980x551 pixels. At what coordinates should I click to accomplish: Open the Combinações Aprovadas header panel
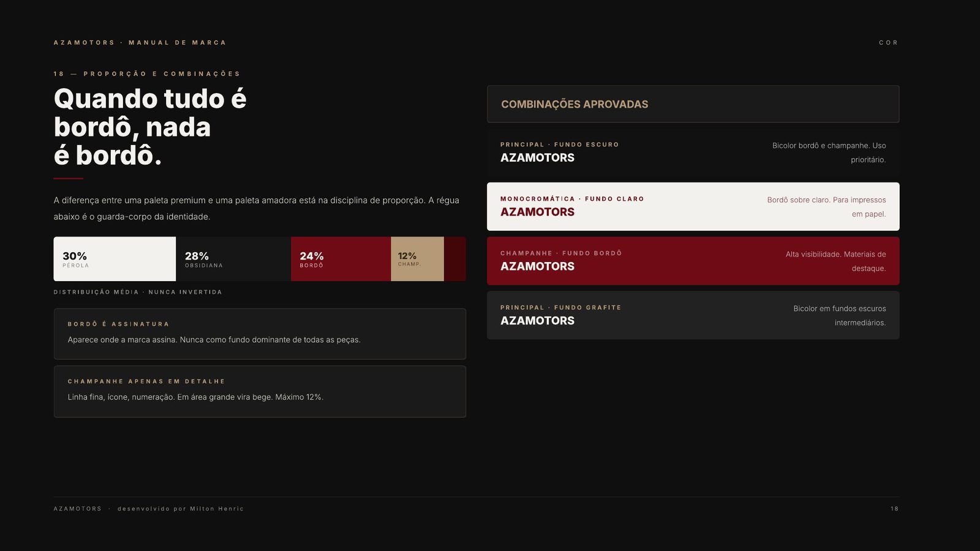[693, 104]
